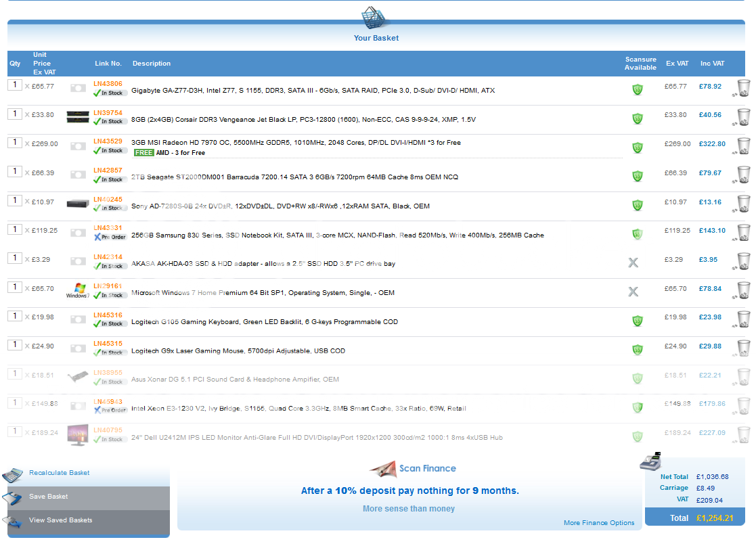The image size is (756, 546).
Task: Open More Finance Options link
Action: pyautogui.click(x=599, y=523)
